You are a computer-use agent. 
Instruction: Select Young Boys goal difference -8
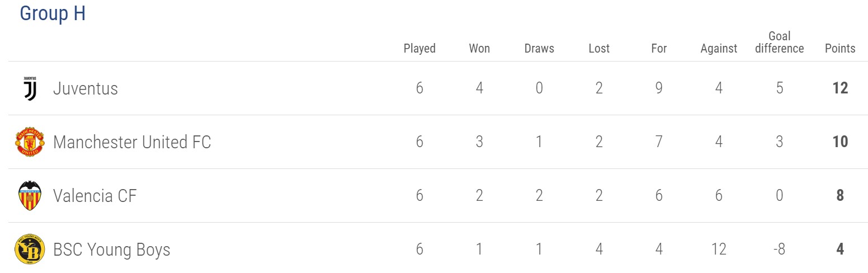click(779, 250)
